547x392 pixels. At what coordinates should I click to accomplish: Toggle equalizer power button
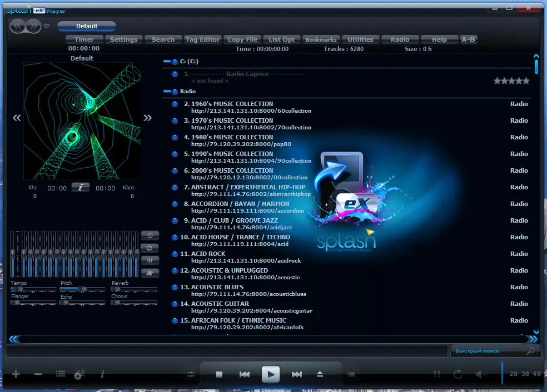coord(150,235)
